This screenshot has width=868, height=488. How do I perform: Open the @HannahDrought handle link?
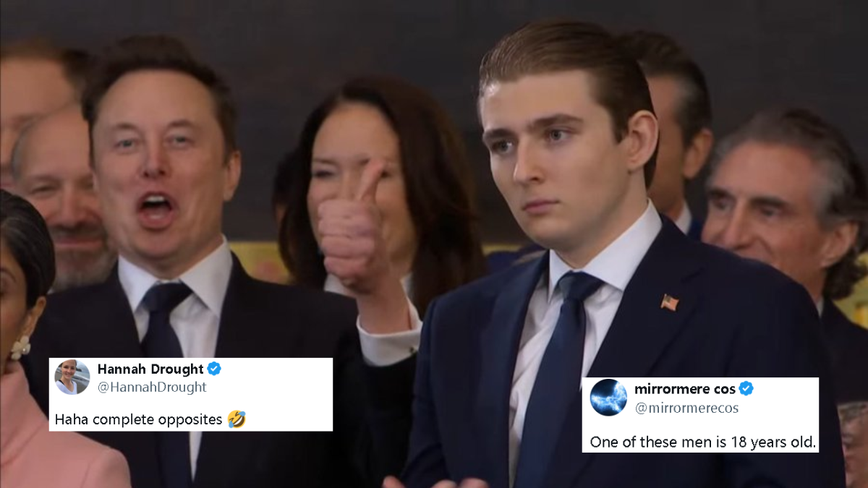click(152, 388)
